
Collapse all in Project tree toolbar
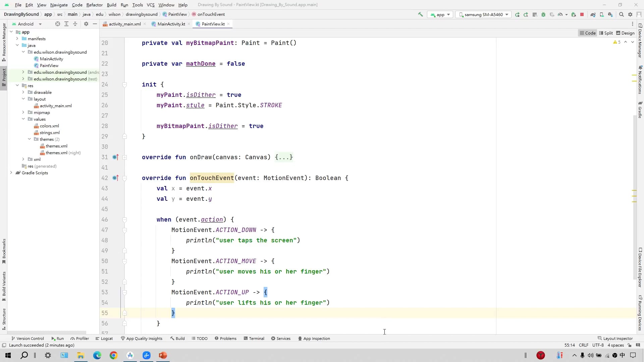point(75,24)
